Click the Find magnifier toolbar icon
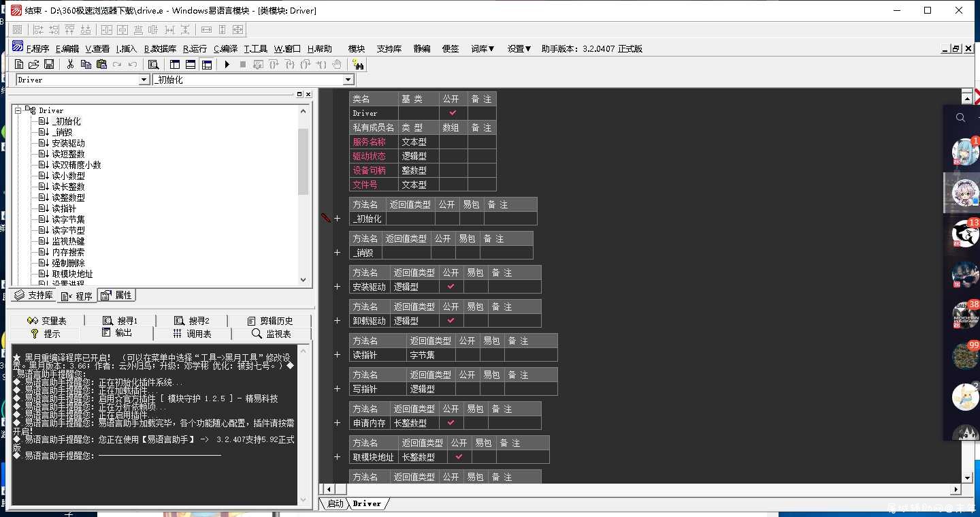The image size is (980, 517). tap(153, 64)
